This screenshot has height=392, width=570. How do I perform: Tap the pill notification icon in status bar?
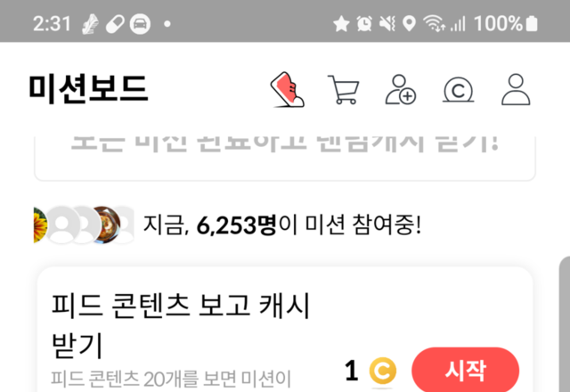pos(115,24)
